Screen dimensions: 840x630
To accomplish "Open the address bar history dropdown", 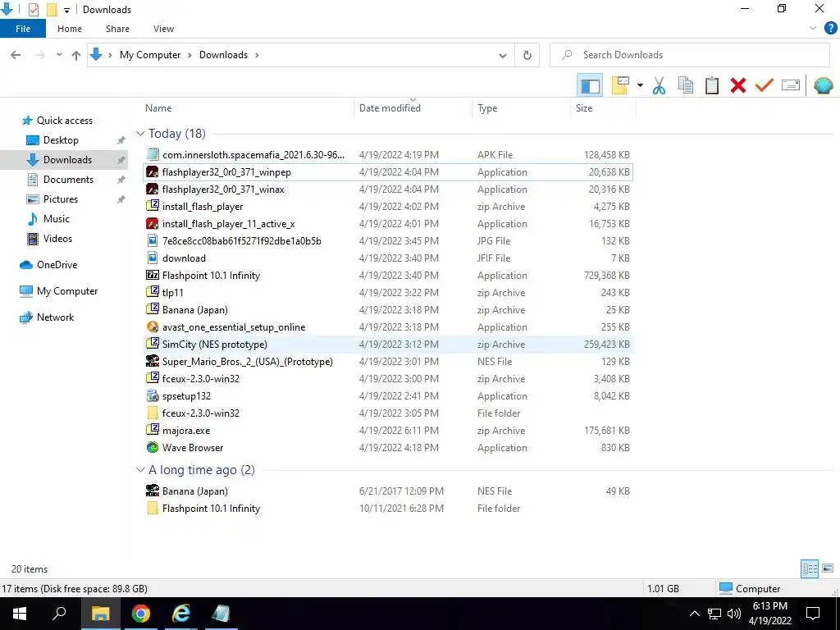I will pyautogui.click(x=503, y=55).
